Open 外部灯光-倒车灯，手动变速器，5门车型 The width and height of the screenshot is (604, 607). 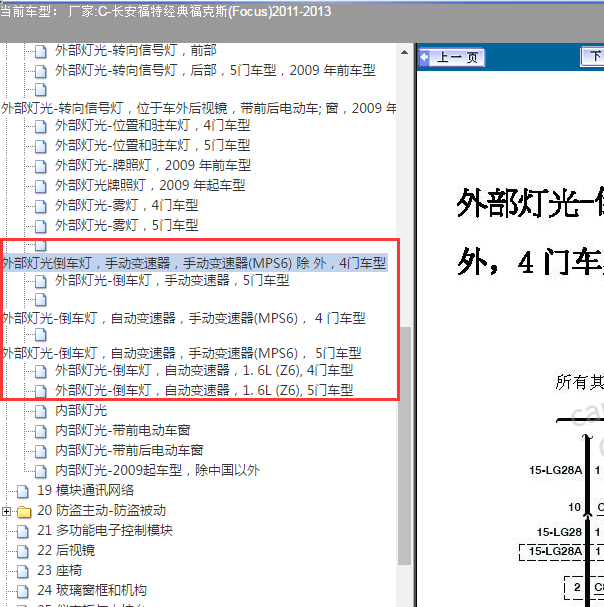[x=172, y=280]
